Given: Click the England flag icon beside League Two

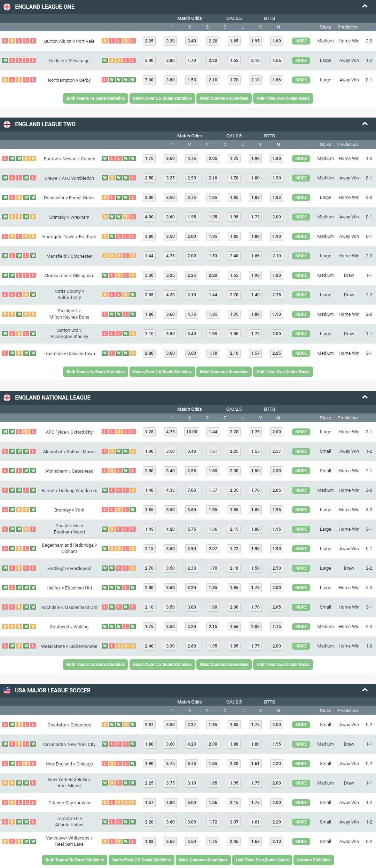Looking at the screenshot, I should tap(7, 124).
